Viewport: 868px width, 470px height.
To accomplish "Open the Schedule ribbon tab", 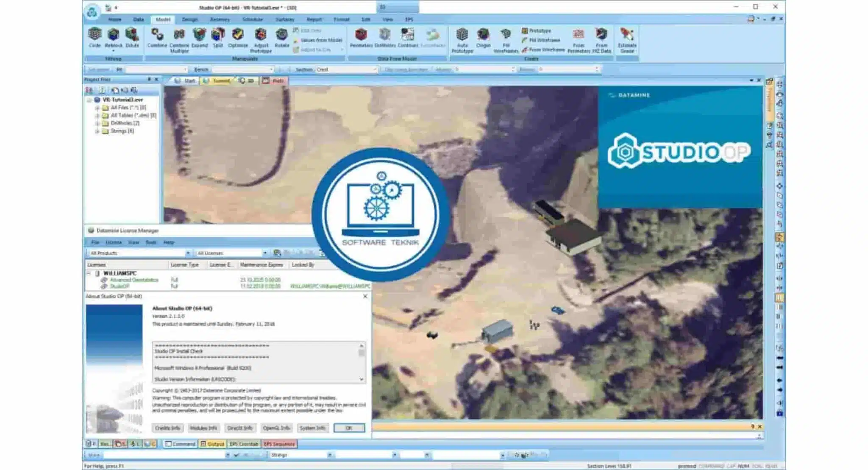I will (x=253, y=19).
